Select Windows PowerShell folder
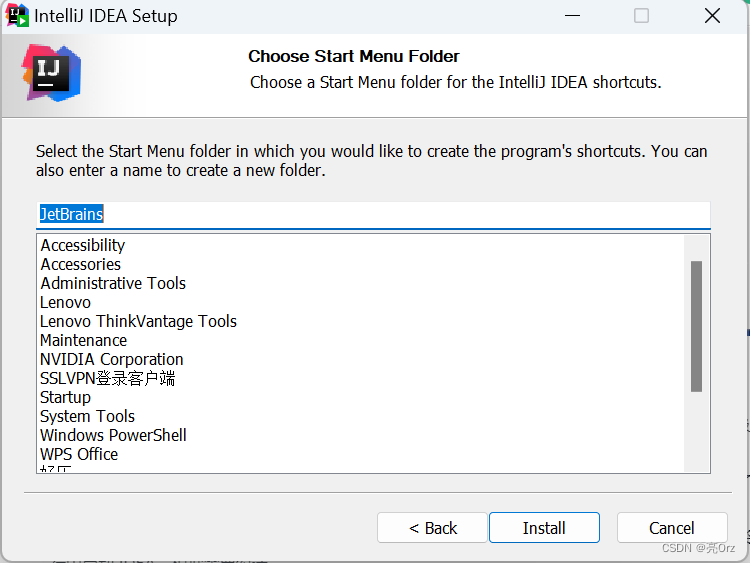The height and width of the screenshot is (563, 750). pyautogui.click(x=113, y=435)
